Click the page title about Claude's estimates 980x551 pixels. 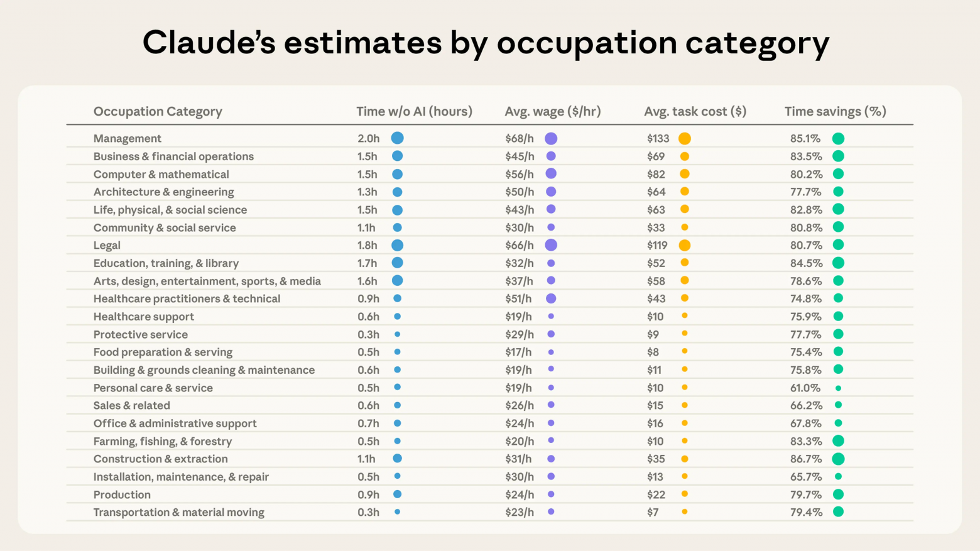click(x=486, y=43)
